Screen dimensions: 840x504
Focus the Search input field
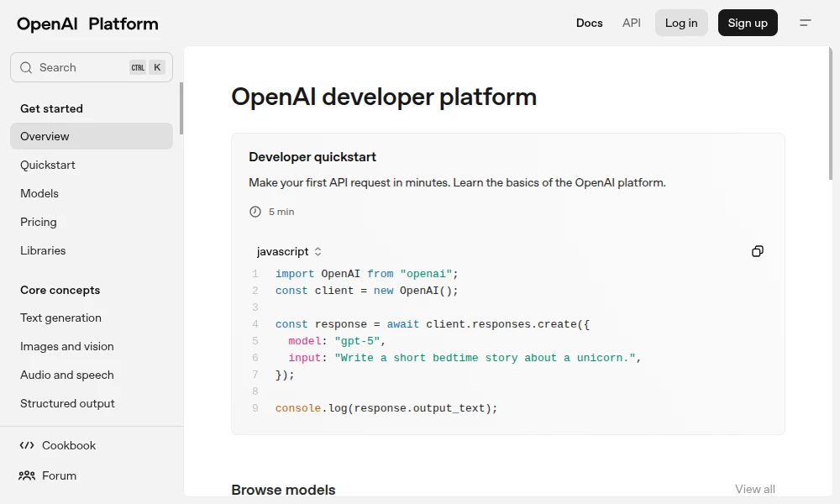coord(80,67)
